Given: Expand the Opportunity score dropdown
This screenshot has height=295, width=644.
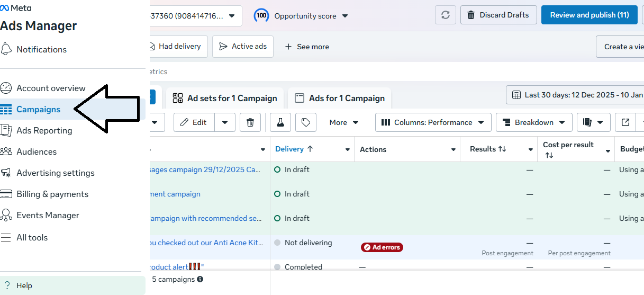Looking at the screenshot, I should coord(345,16).
